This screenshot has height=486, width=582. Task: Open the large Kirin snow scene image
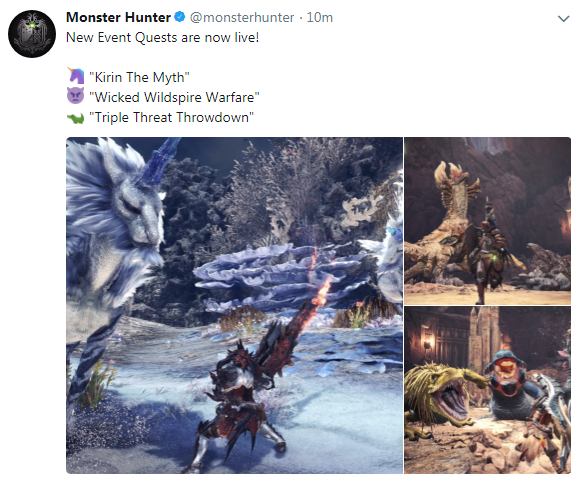235,305
